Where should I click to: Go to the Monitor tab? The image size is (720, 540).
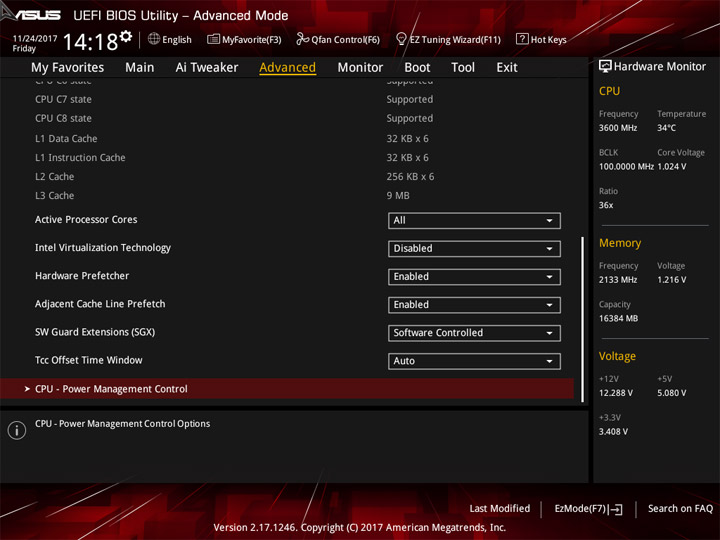pos(360,68)
